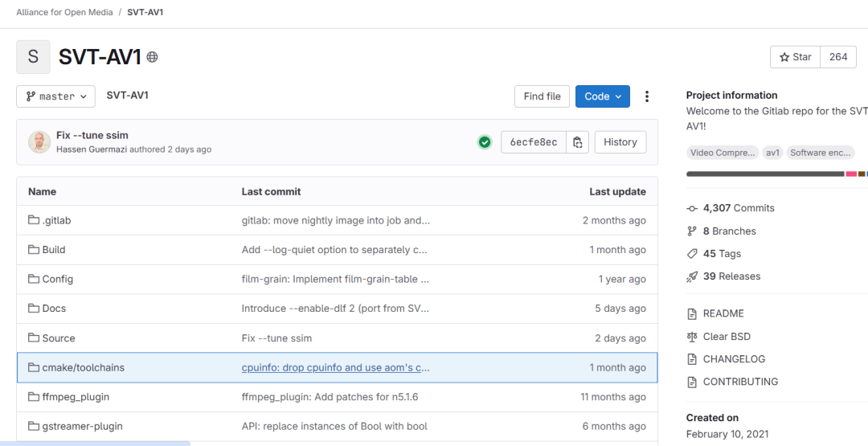
Task: Click folder icon beside Docs
Action: [34, 309]
